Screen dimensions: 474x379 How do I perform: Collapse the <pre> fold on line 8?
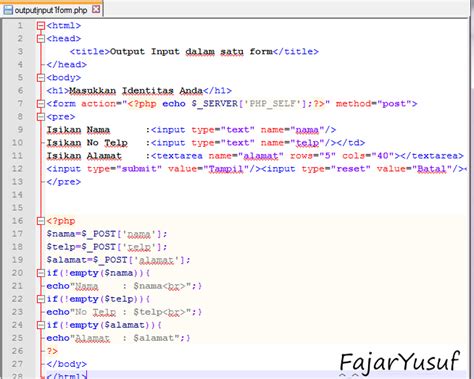[41, 117]
